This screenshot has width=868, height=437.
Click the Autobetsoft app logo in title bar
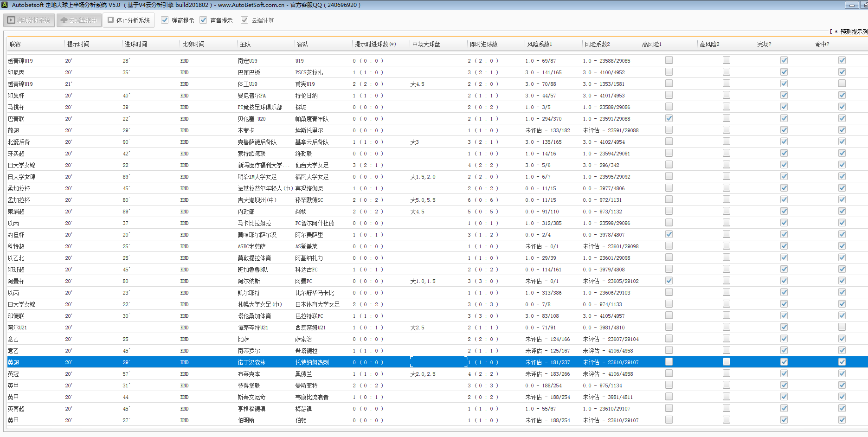click(4, 5)
